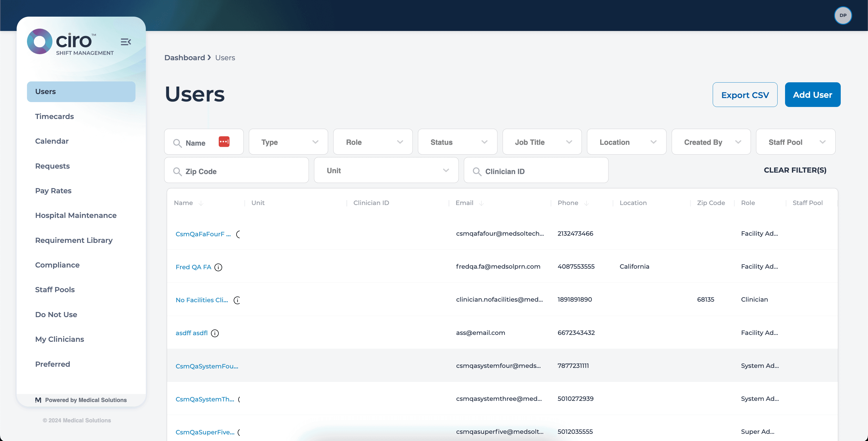Switch to the Timecards section
This screenshot has width=868, height=441.
pos(54,116)
